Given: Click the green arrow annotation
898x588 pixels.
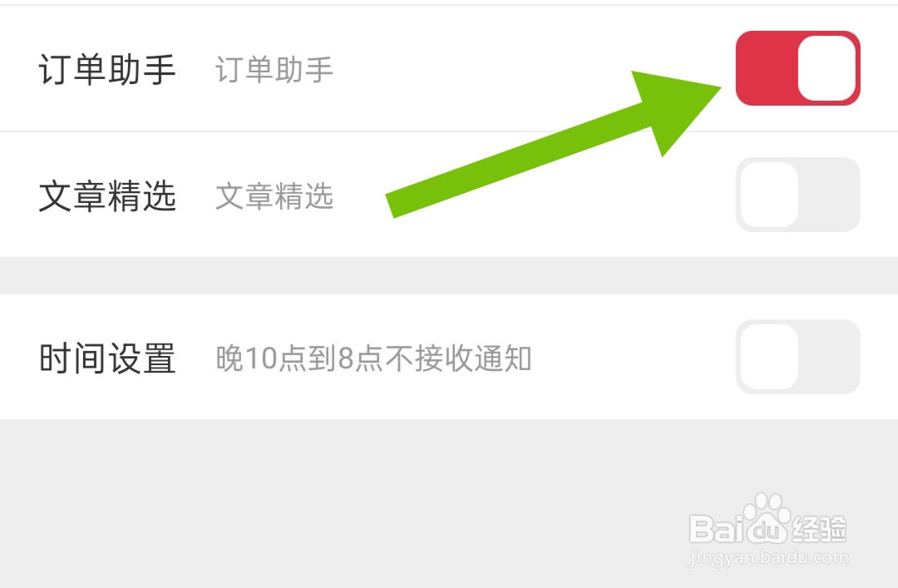Looking at the screenshot, I should click(553, 145).
